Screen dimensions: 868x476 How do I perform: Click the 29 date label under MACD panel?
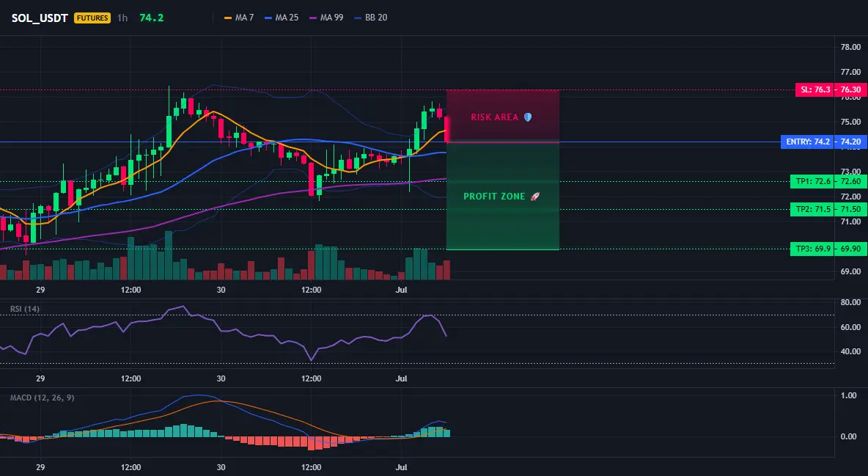click(x=40, y=467)
